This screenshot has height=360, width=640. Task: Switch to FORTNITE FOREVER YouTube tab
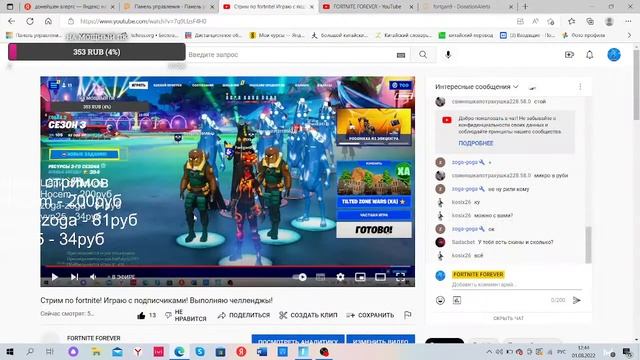point(367,7)
